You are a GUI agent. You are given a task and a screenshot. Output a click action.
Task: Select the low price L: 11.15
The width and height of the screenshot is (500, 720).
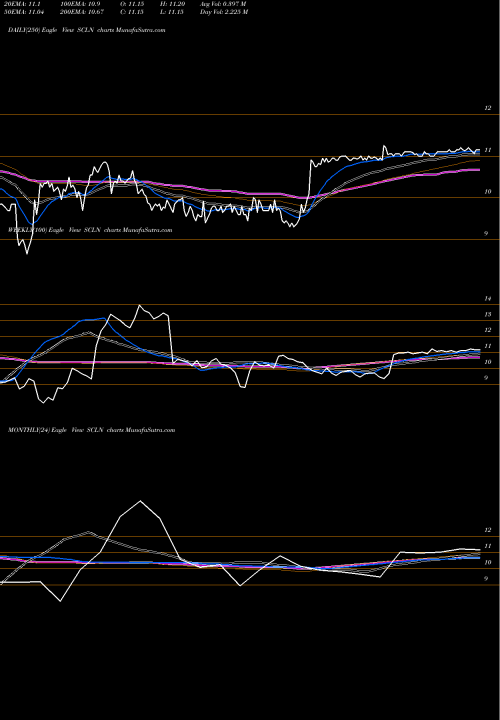[x=172, y=12]
